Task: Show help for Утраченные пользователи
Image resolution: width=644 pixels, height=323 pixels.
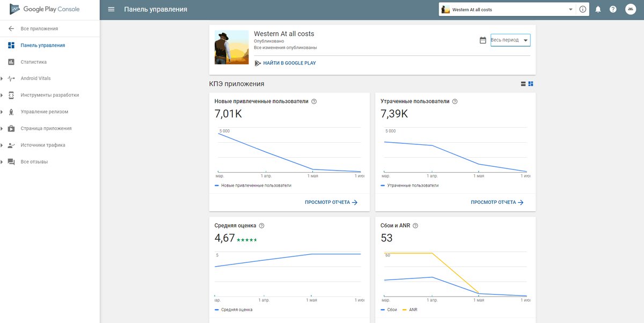Action: (x=455, y=101)
